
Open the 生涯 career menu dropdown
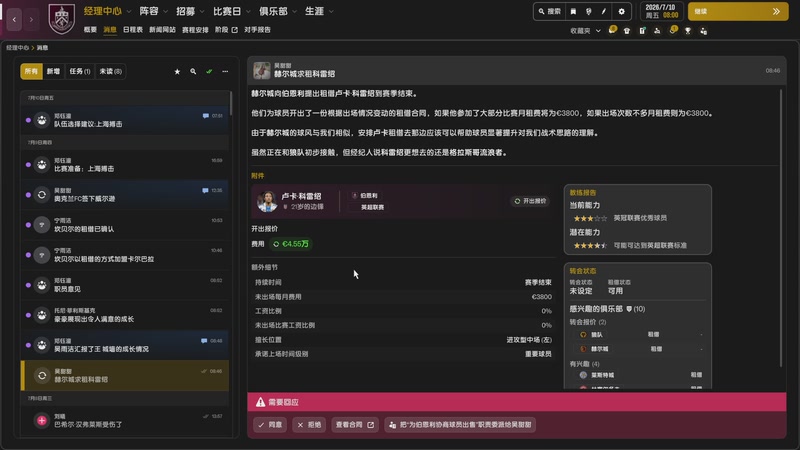(x=319, y=11)
